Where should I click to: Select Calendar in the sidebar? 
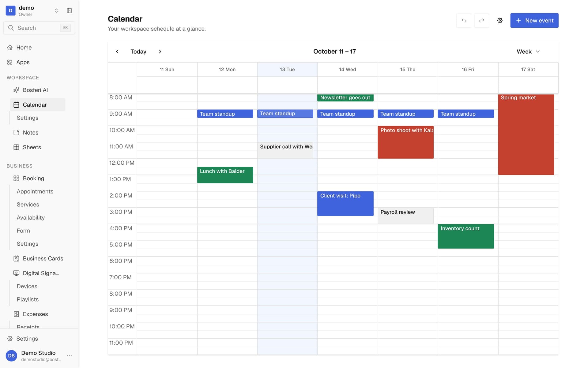click(37, 105)
